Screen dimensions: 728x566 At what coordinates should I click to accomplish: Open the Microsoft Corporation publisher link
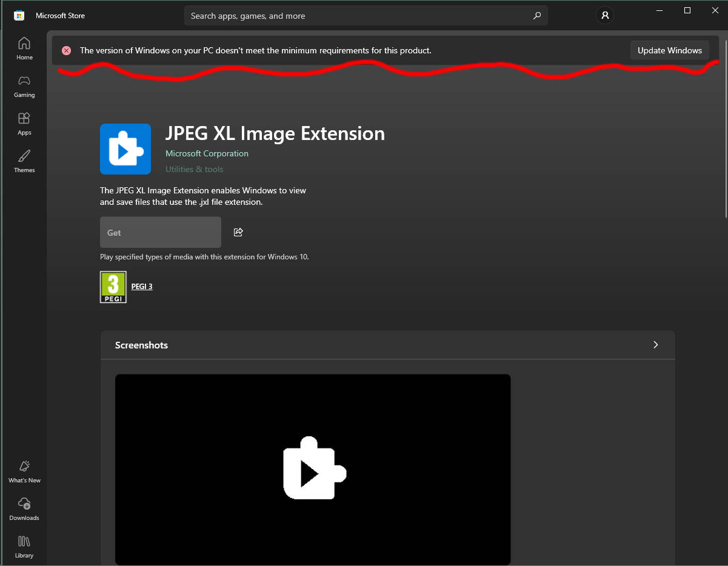[207, 153]
